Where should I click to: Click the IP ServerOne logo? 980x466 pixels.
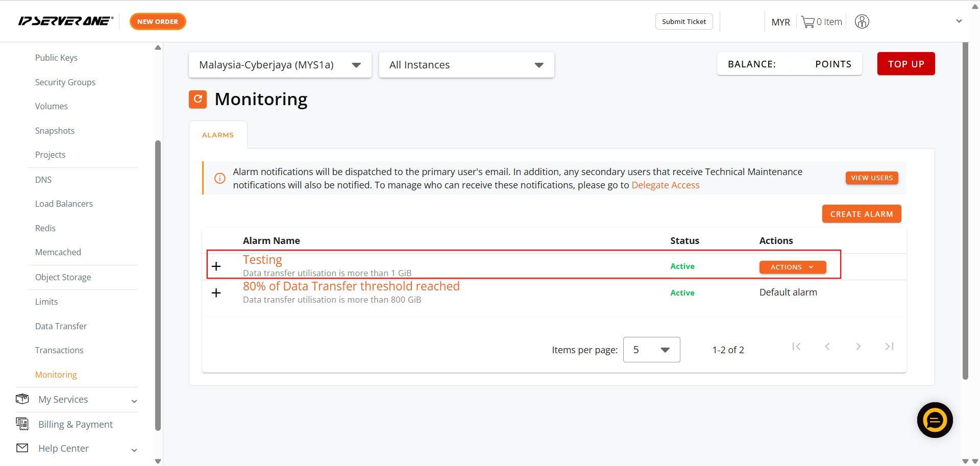point(65,21)
